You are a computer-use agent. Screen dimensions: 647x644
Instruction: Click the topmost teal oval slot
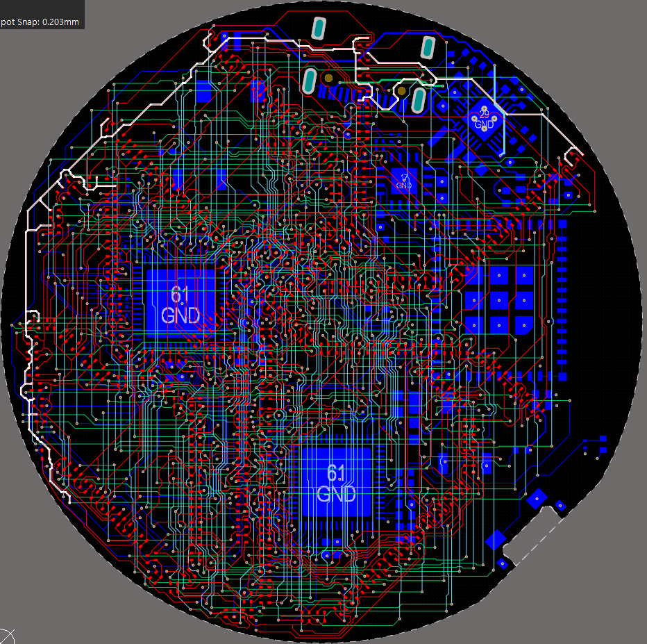coord(319,28)
